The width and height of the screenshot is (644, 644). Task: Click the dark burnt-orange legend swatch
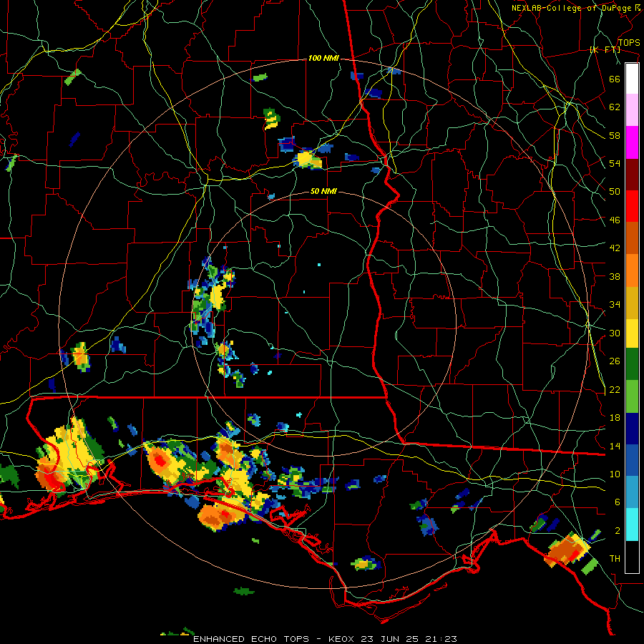coord(632,238)
